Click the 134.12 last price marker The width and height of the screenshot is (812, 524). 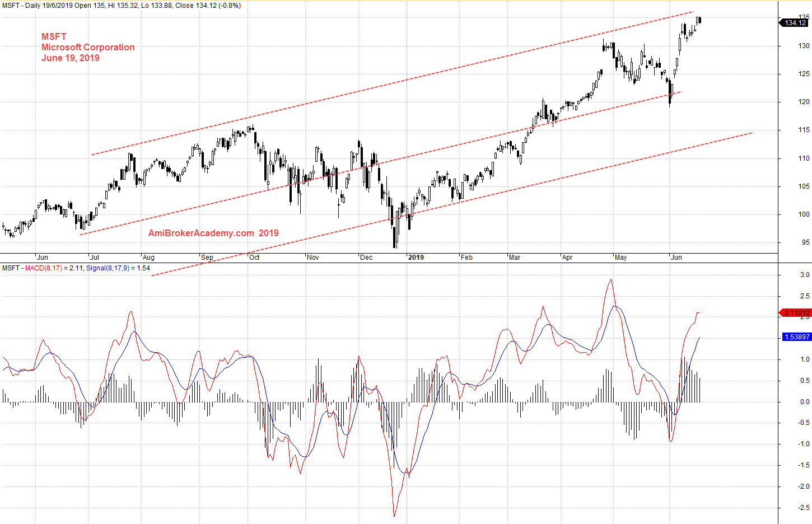[x=794, y=23]
